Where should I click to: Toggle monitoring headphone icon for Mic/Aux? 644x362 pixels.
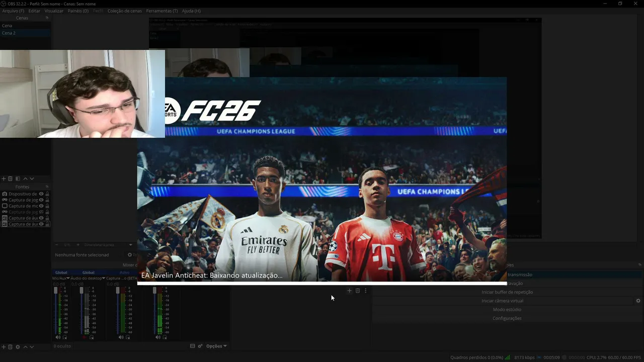click(x=65, y=337)
